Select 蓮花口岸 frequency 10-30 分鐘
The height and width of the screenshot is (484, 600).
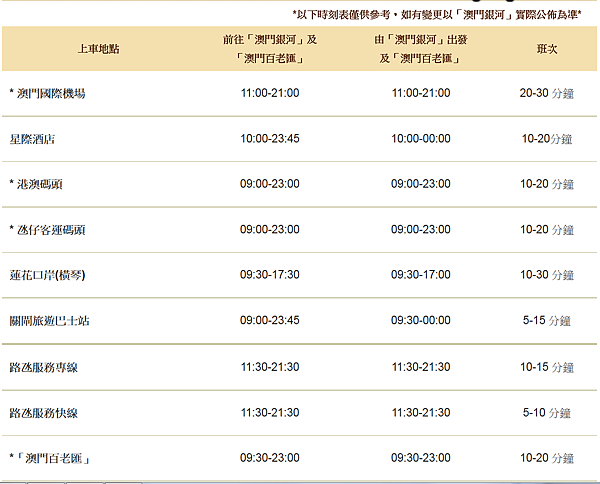547,275
